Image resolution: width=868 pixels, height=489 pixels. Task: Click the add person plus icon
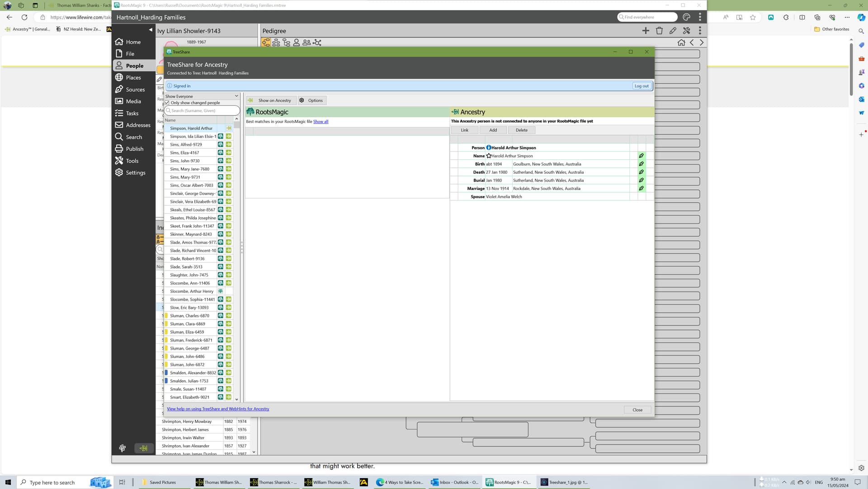(646, 31)
